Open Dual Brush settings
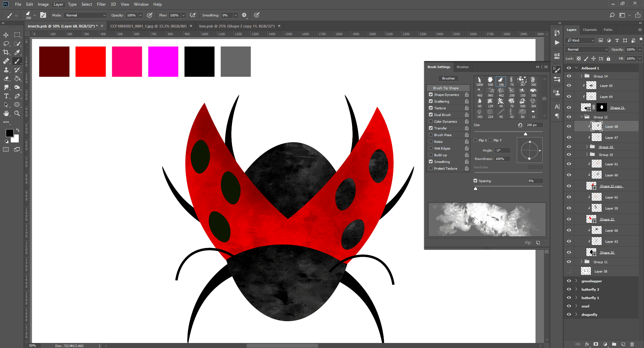 [x=442, y=115]
